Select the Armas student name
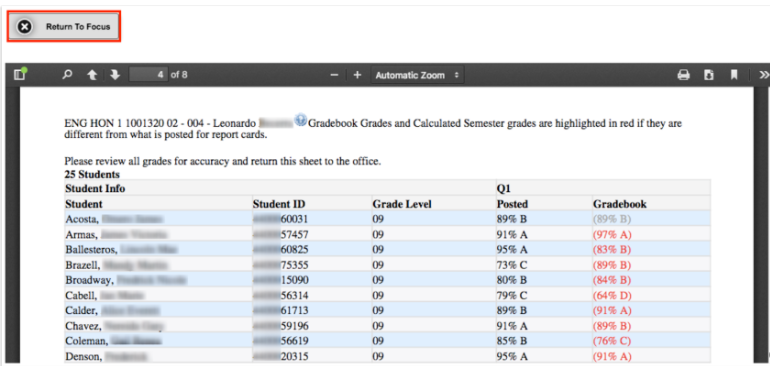Image resolution: width=770 pixels, height=366 pixels. click(116, 234)
